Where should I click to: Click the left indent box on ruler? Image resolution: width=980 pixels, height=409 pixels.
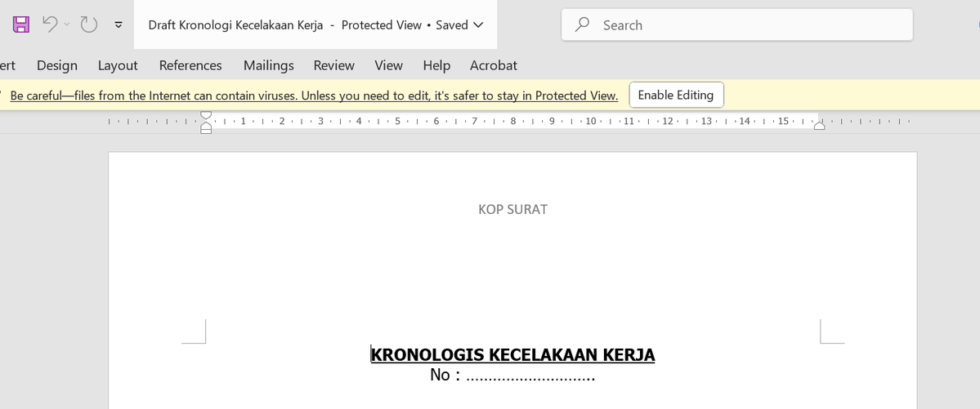tap(206, 131)
